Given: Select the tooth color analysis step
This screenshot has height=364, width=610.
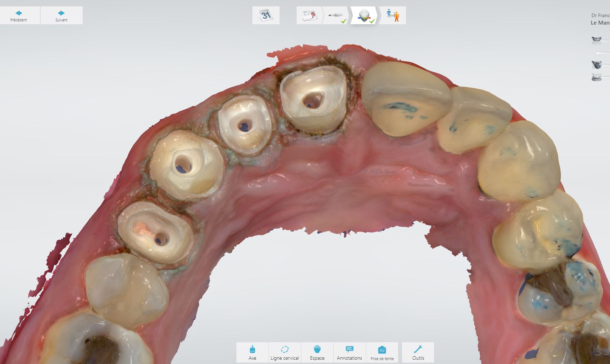Looking at the screenshot, I should pyautogui.click(x=364, y=16).
